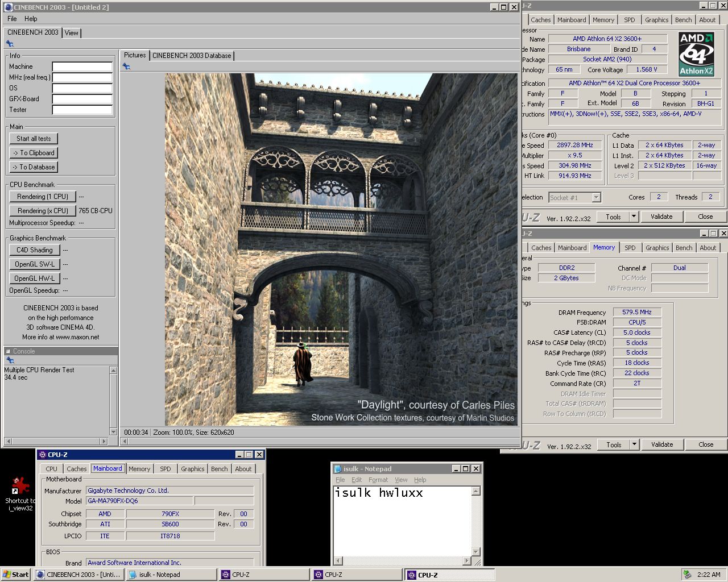
Task: Click Validate in the CPU-Z Memory window
Action: point(662,444)
